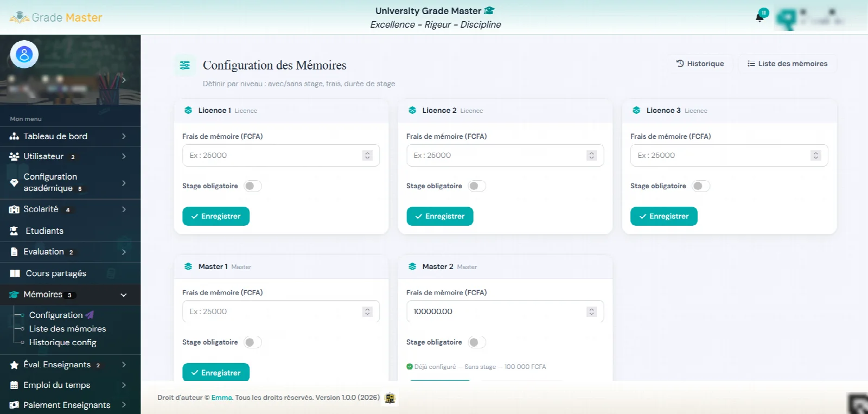This screenshot has height=414, width=868.
Task: Click Master 2 Frais de mémoire field
Action: pos(505,311)
